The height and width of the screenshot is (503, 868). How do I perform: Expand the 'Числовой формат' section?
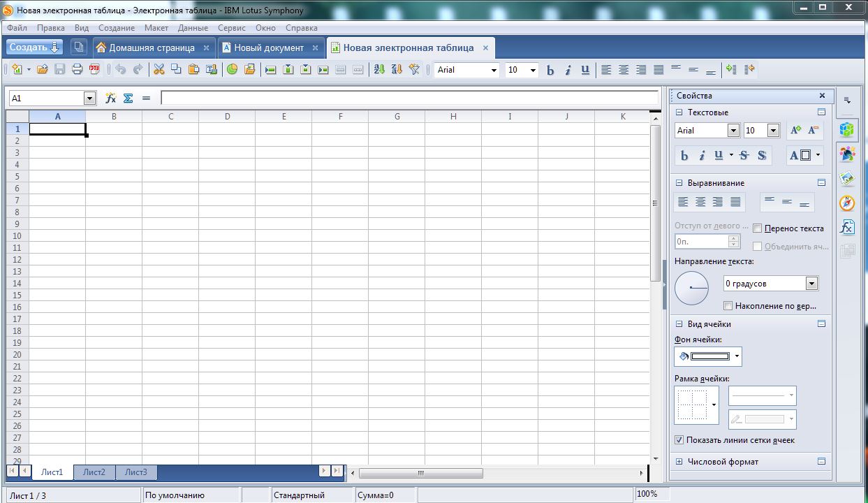coord(679,462)
